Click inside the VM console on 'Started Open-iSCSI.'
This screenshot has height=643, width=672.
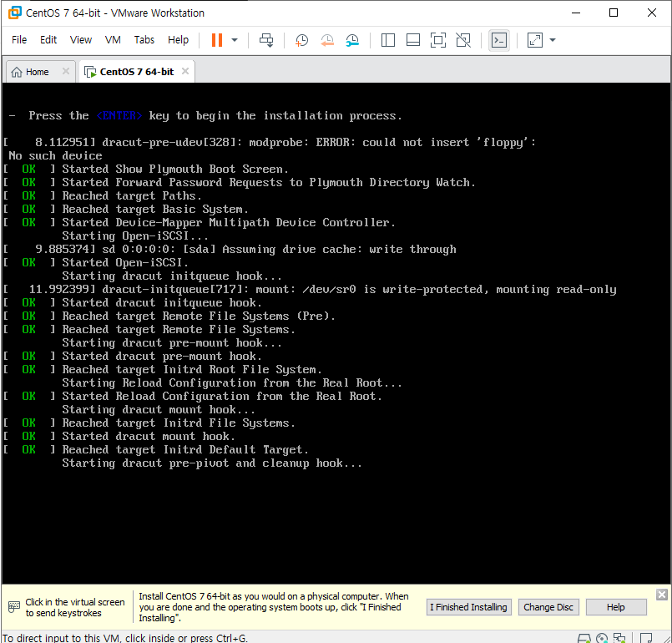124,262
